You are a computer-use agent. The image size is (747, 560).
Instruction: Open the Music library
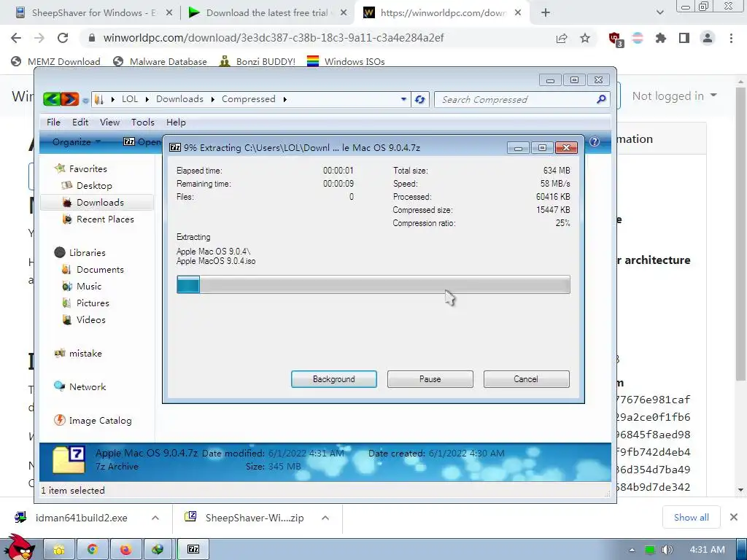coord(88,286)
